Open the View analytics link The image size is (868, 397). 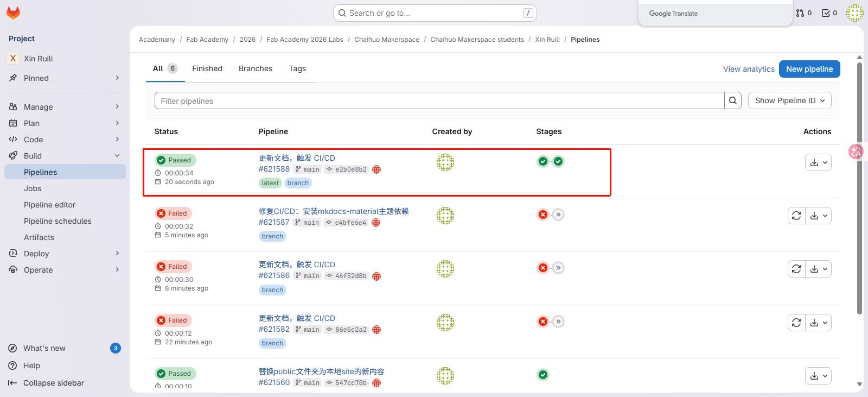tap(749, 69)
